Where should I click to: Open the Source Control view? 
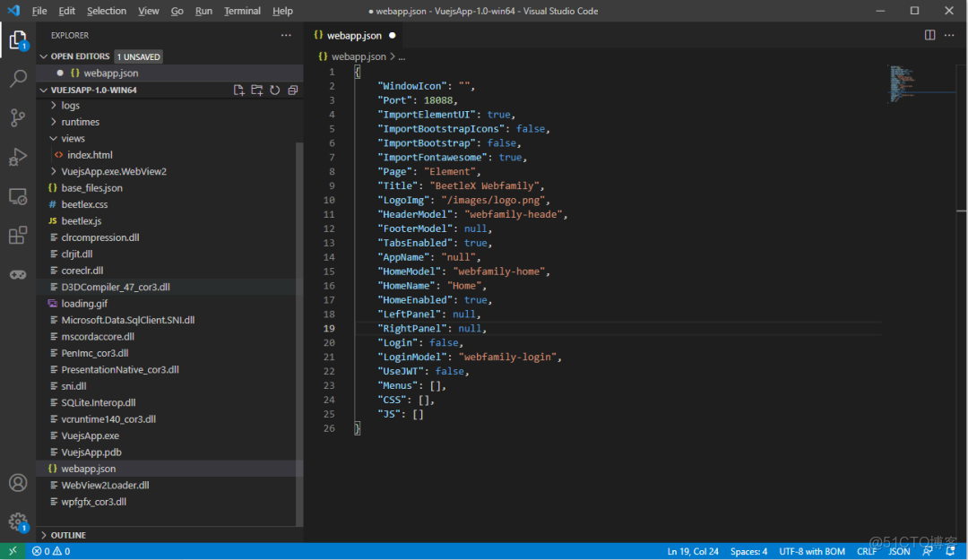point(18,117)
